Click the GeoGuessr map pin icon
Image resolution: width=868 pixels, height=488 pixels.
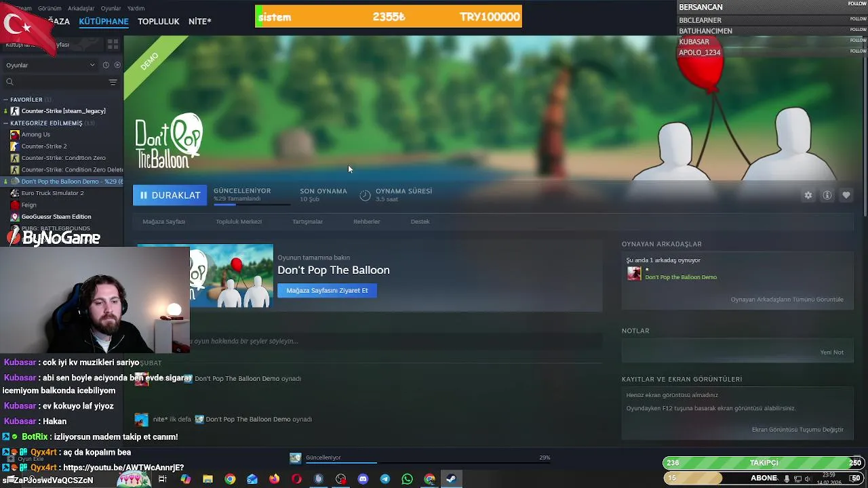click(15, 217)
